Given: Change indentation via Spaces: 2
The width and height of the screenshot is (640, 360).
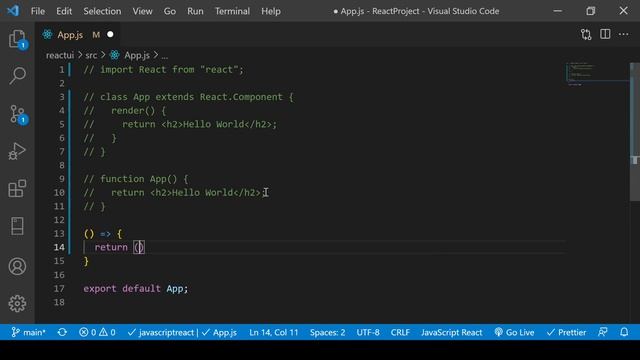Looking at the screenshot, I should 327,332.
